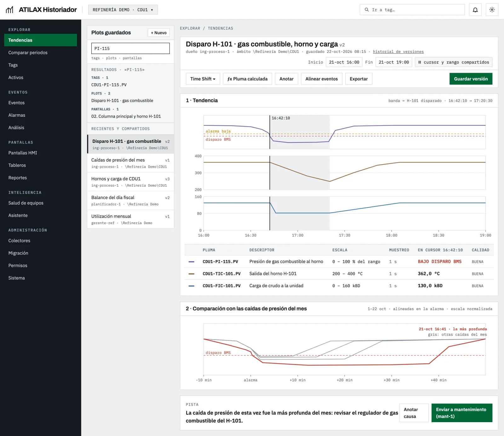This screenshot has height=436, width=504.
Task: Open the notifications bell icon
Action: (475, 10)
